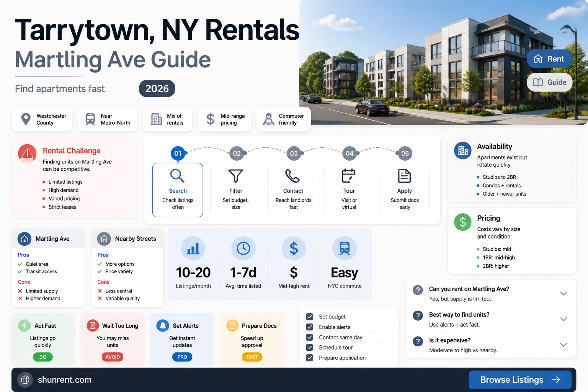Click the Martling Ave house icon

pyautogui.click(x=24, y=239)
